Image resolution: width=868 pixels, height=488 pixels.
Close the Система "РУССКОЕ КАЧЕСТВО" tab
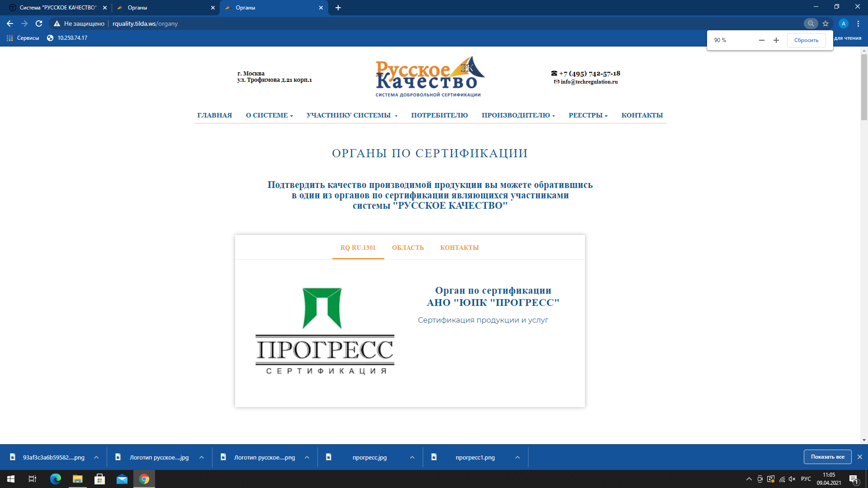click(x=105, y=8)
